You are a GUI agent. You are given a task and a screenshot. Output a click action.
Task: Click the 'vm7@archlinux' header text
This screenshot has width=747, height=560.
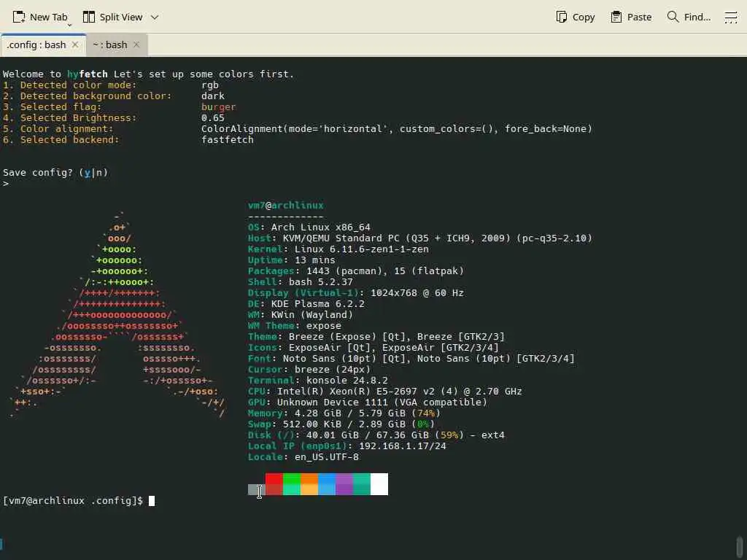[285, 205]
